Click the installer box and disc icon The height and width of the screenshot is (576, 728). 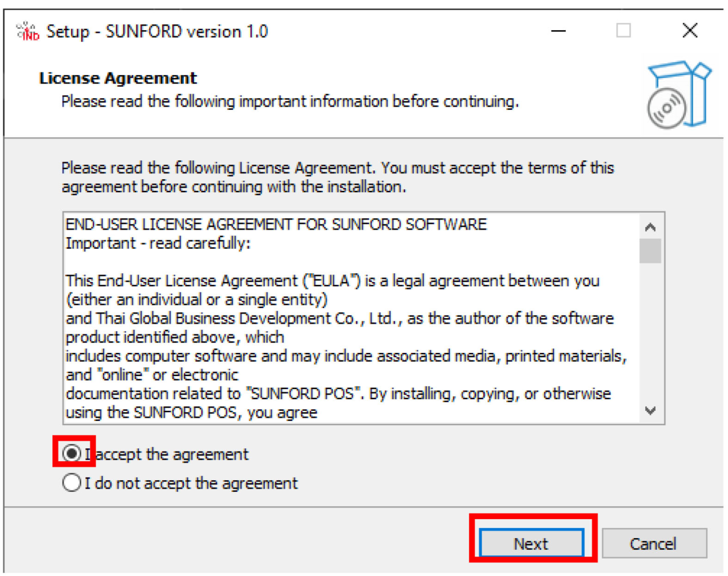coord(678,95)
